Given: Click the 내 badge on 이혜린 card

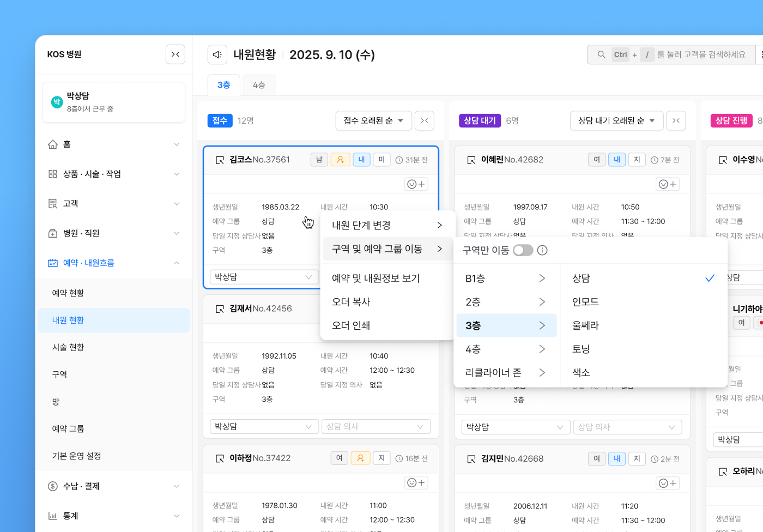Looking at the screenshot, I should coord(617,160).
